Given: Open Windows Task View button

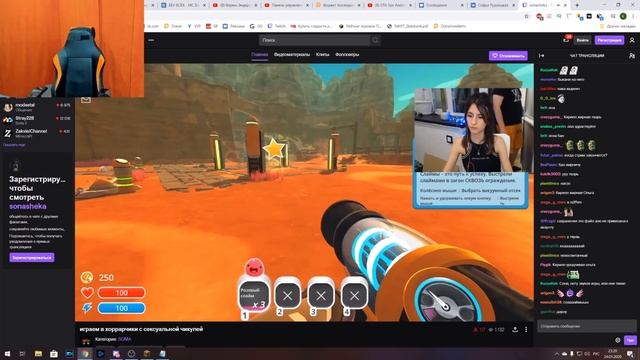Looking at the screenshot, I should [22, 353].
